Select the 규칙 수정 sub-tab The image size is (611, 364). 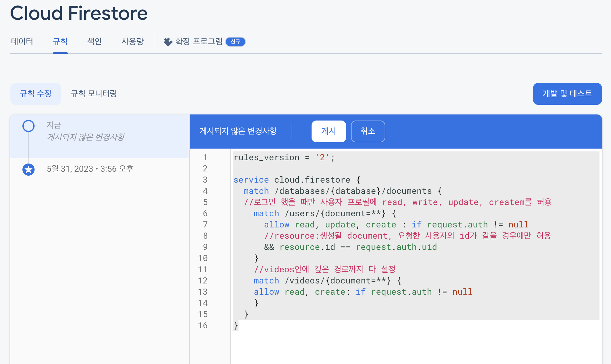pyautogui.click(x=36, y=94)
